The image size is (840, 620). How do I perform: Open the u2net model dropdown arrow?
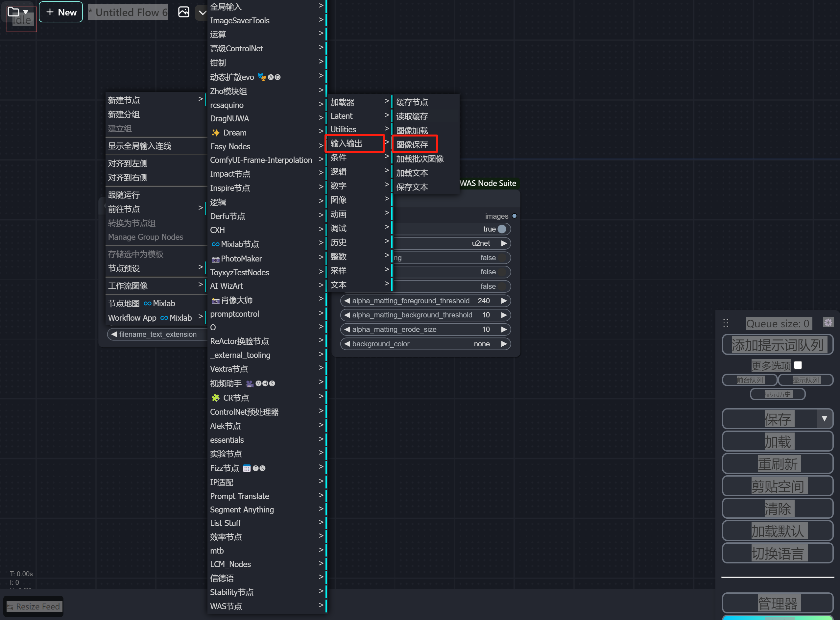504,243
